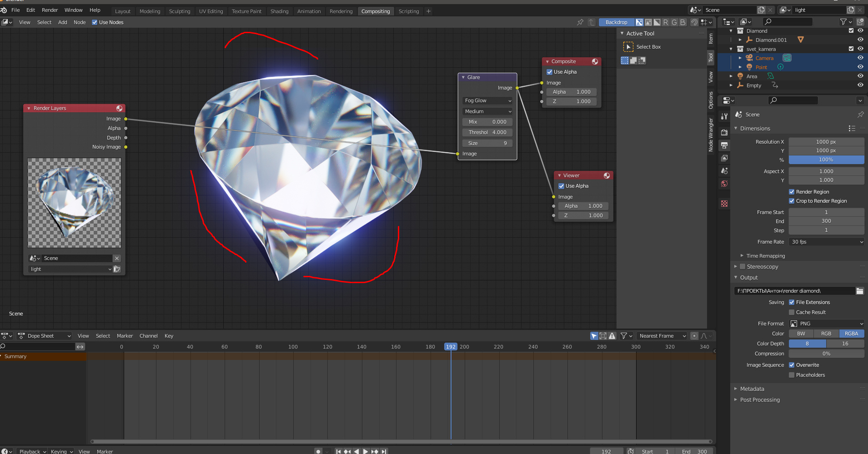This screenshot has width=868, height=454.
Task: Toggle the Use Nodes checkbox
Action: (x=95, y=22)
